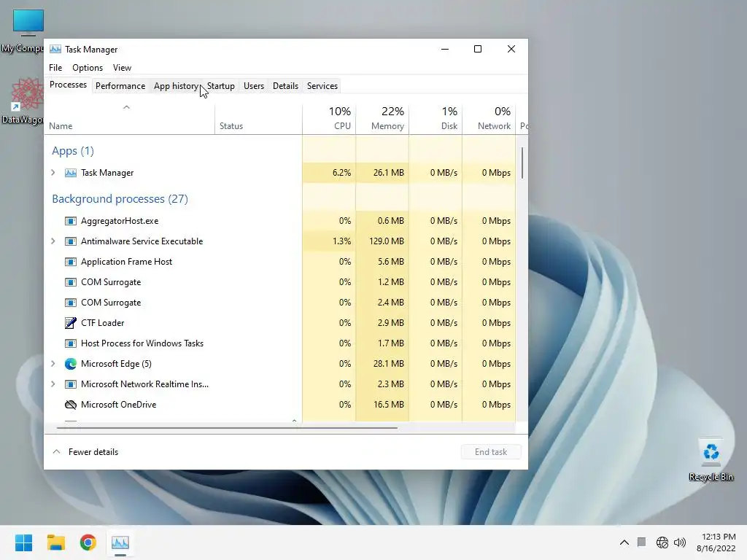Image resolution: width=747 pixels, height=560 pixels.
Task: Select the Recycle Bin desktop icon
Action: (x=711, y=459)
